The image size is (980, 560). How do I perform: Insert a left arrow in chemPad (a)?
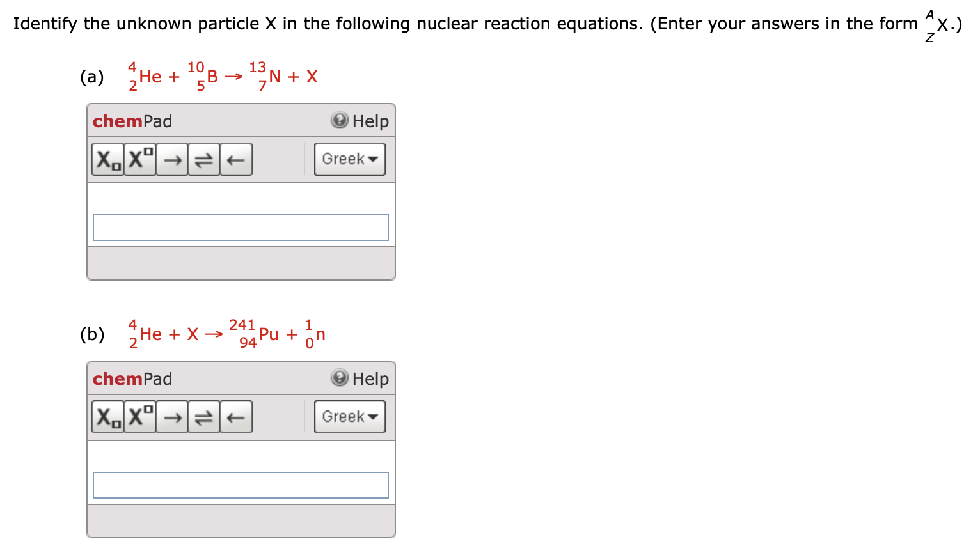coord(235,159)
